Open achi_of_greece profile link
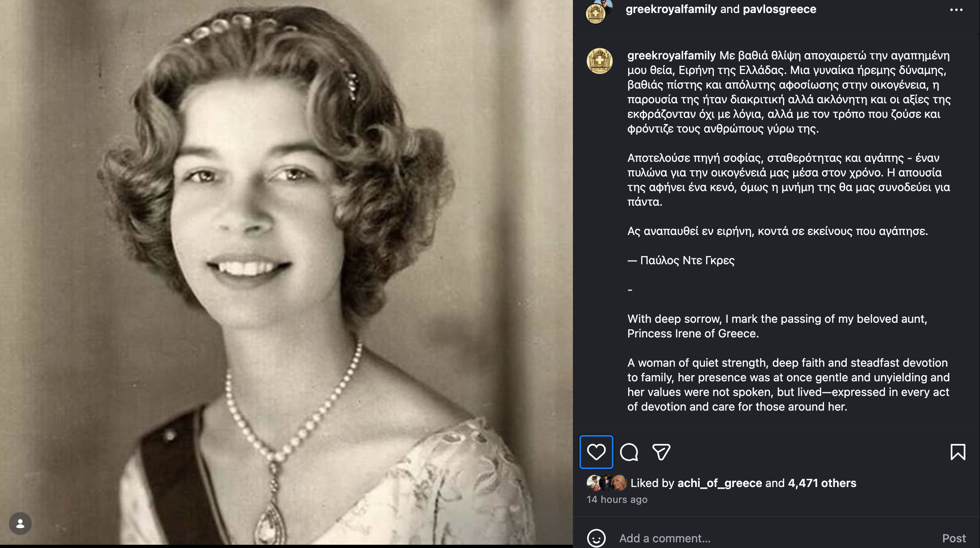980x548 pixels. pyautogui.click(x=720, y=483)
